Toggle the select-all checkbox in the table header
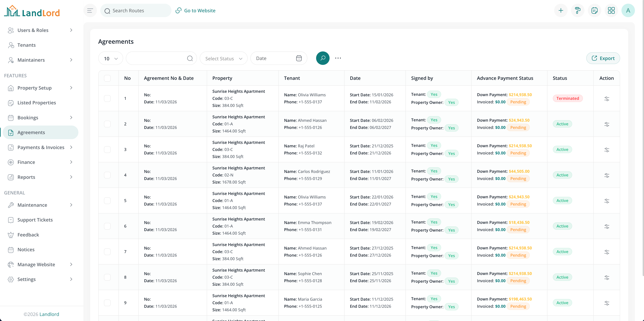Viewport: 644px width, 321px height. click(x=108, y=78)
